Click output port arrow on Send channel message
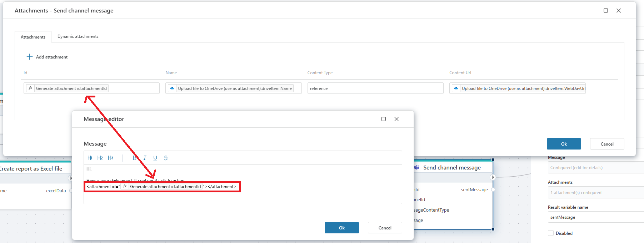This screenshot has height=243, width=644. click(x=493, y=177)
